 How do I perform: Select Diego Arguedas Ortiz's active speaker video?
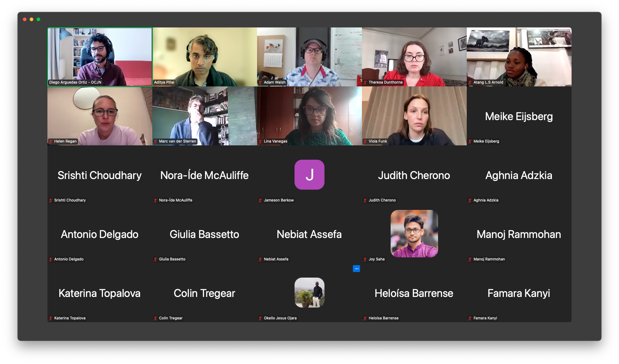(x=100, y=57)
